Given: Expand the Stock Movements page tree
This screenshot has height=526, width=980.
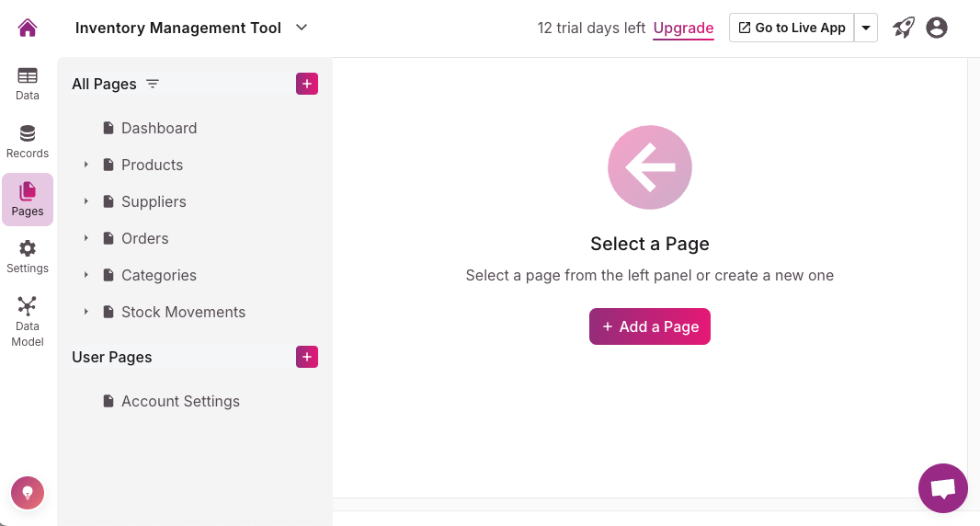Looking at the screenshot, I should pyautogui.click(x=86, y=312).
